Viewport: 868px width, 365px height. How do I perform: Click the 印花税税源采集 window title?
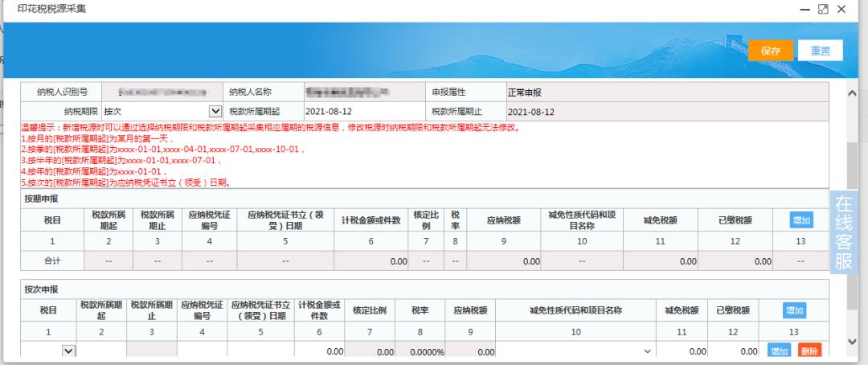click(52, 10)
